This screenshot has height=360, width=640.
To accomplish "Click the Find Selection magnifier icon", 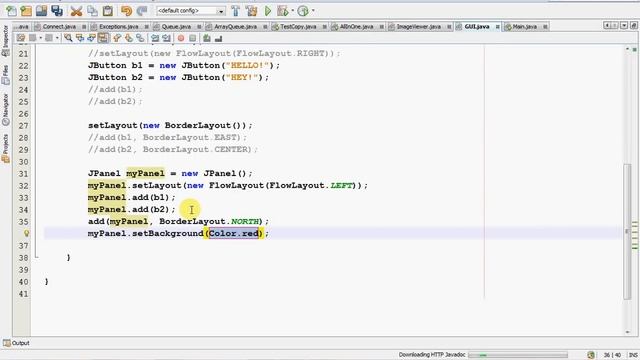I will click(x=68, y=38).
